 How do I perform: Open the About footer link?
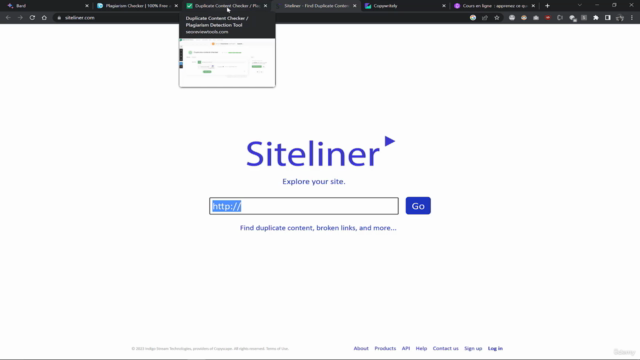(361, 348)
